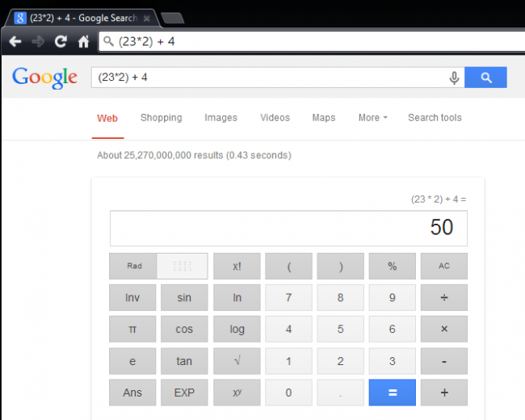Click the close parenthesis key
The height and width of the screenshot is (420, 525).
pyautogui.click(x=341, y=266)
